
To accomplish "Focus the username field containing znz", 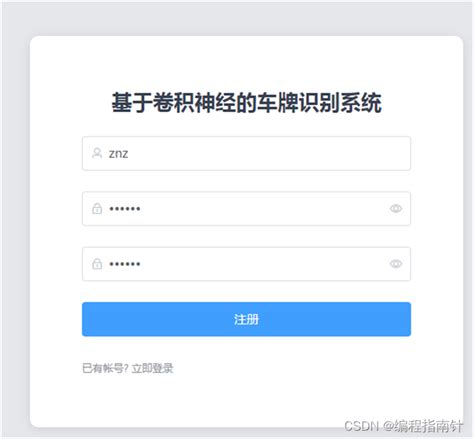I will click(246, 153).
